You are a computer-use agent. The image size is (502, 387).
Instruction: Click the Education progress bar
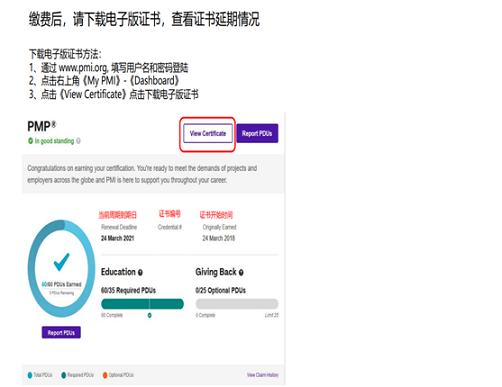tap(142, 304)
